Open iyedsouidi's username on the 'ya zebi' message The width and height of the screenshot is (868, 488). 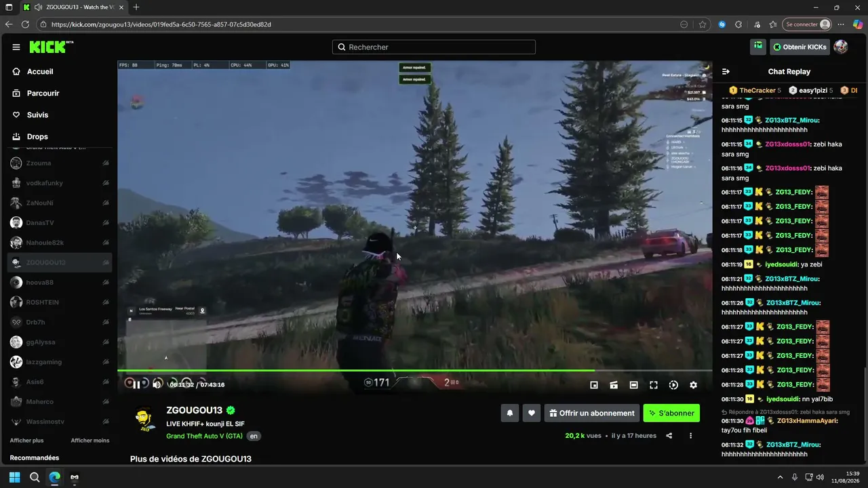781,265
